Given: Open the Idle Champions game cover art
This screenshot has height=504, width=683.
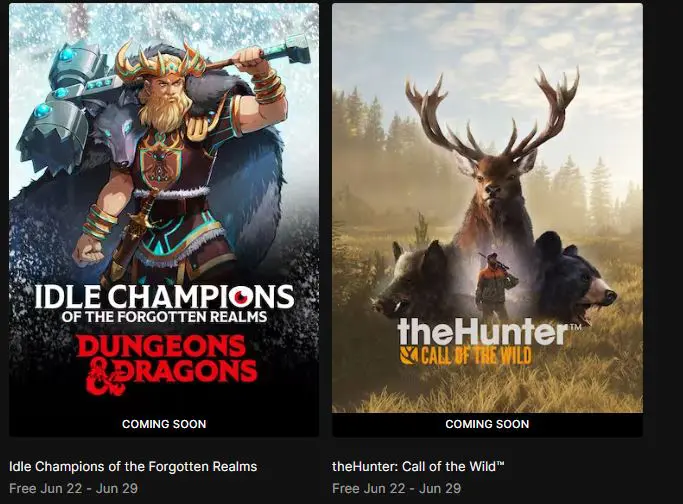Looking at the screenshot, I should point(164,208).
